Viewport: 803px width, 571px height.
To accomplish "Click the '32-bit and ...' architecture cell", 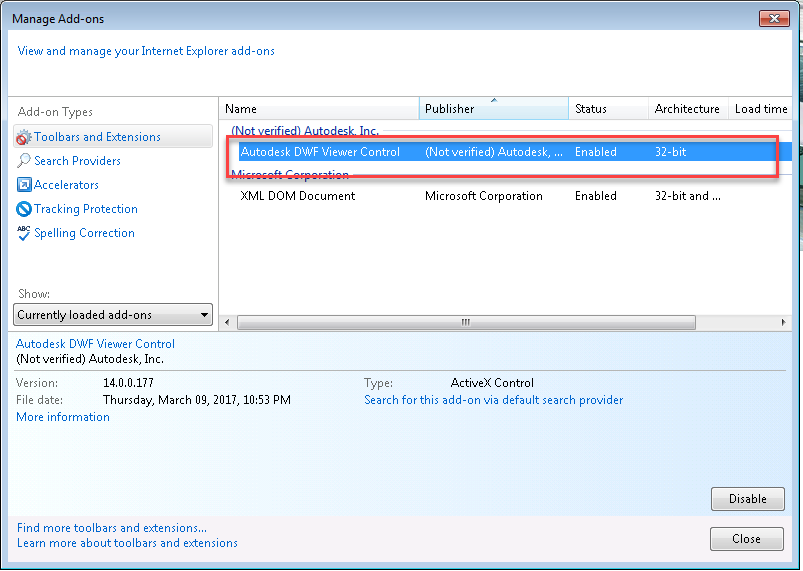I will pyautogui.click(x=687, y=196).
